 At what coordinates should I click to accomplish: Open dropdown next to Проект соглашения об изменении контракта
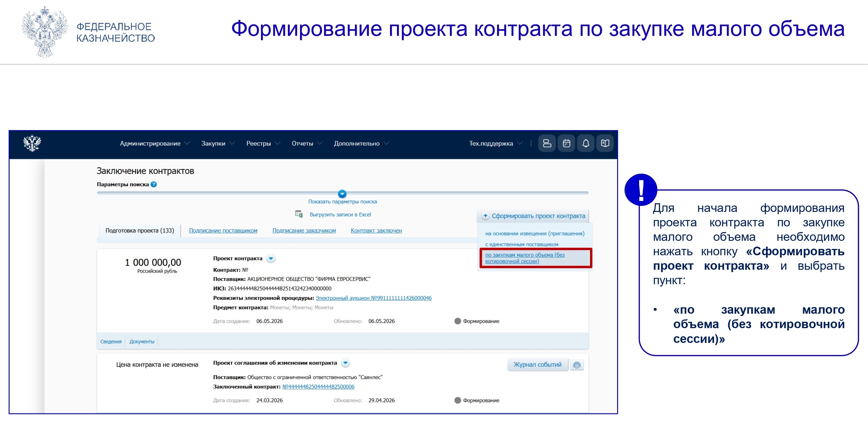345,363
